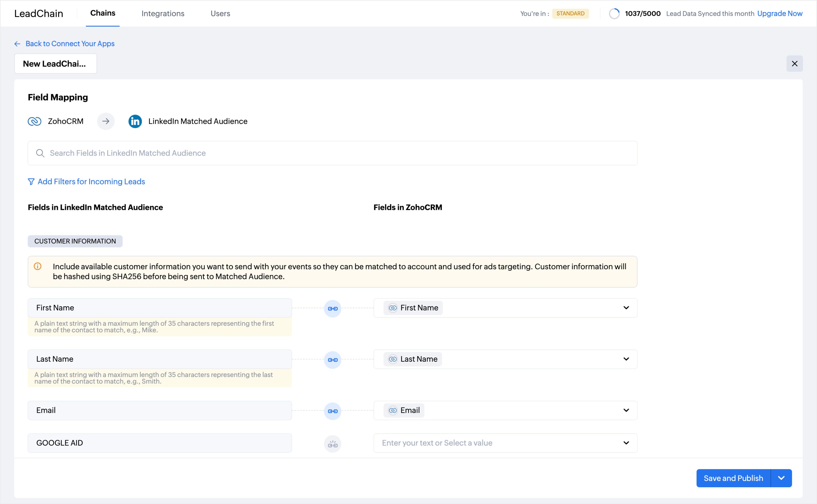Expand Save and Publish options arrow

(x=781, y=478)
